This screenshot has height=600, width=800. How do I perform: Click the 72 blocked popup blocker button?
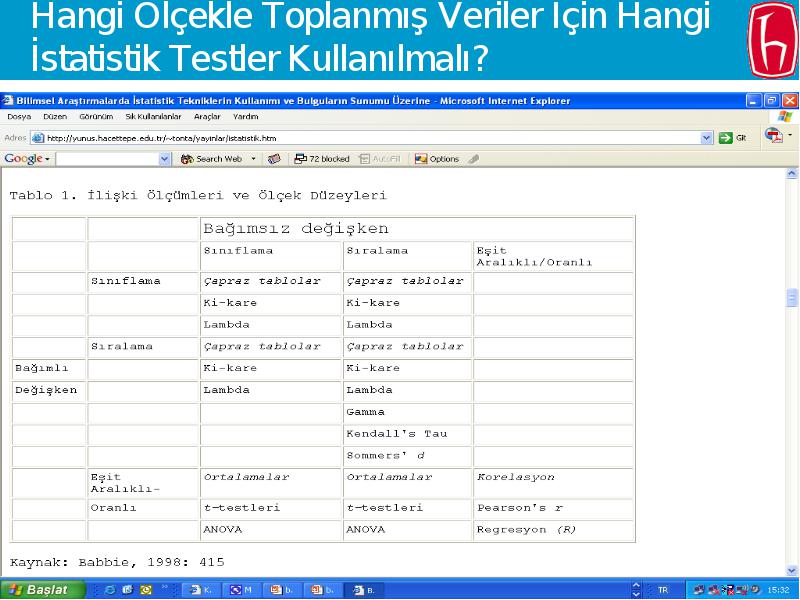(x=322, y=159)
